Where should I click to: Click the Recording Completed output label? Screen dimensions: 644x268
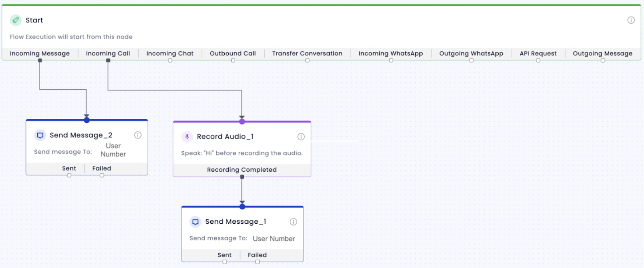[x=242, y=170]
